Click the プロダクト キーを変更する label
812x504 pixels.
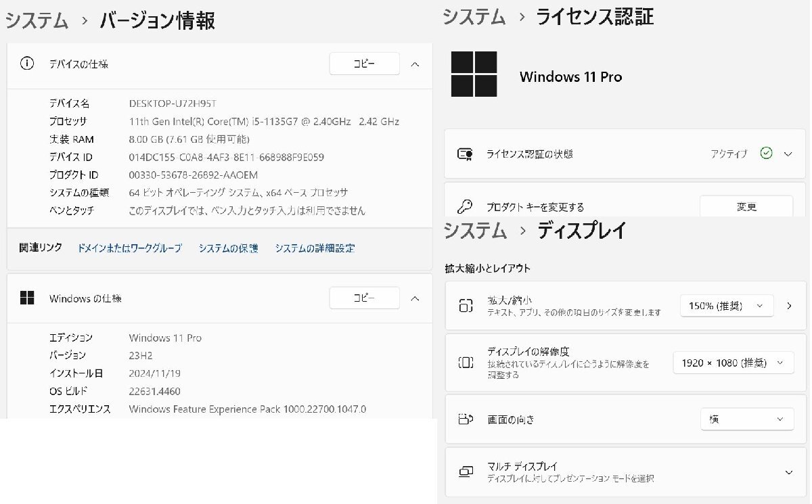pyautogui.click(x=535, y=207)
